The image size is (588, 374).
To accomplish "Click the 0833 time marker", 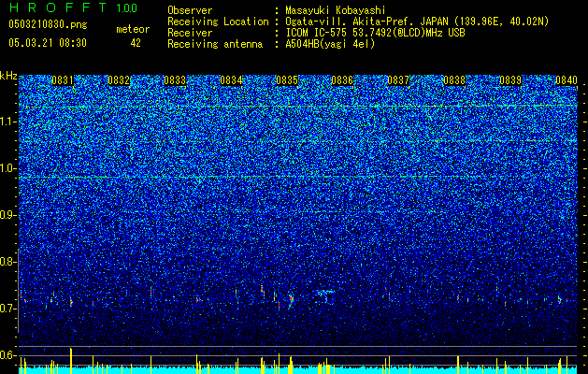I will point(175,80).
